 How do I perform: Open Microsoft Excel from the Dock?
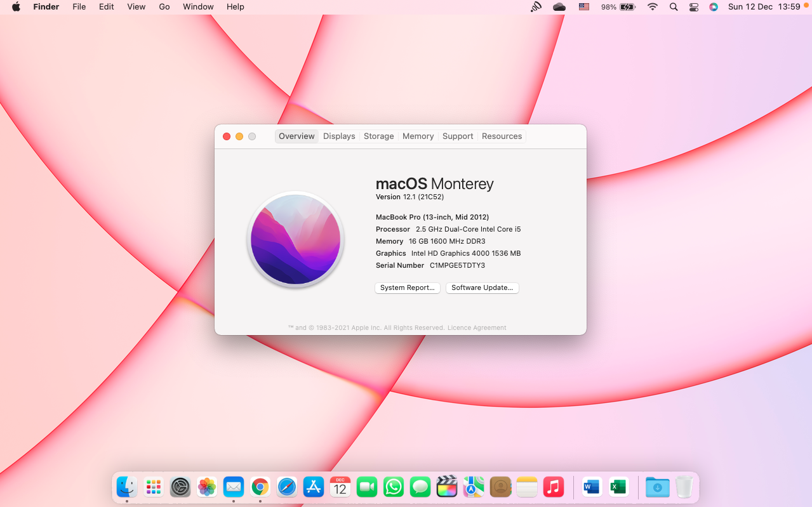(618, 487)
